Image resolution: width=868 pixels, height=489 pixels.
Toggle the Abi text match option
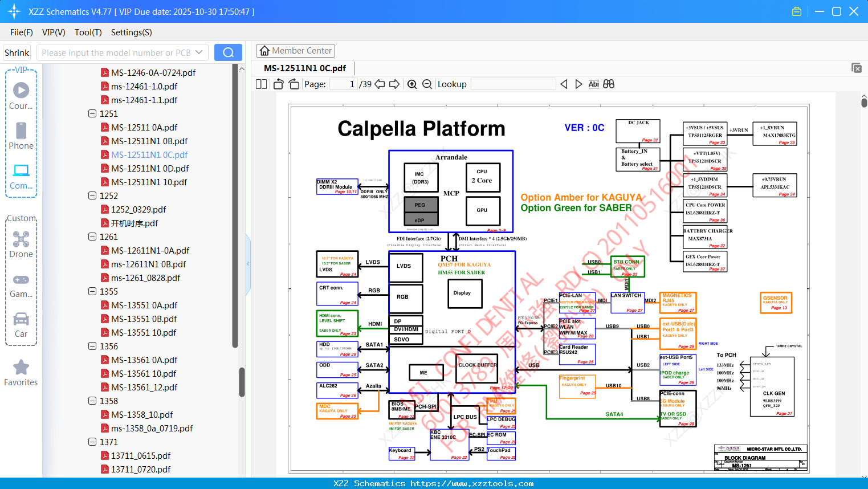click(x=593, y=84)
